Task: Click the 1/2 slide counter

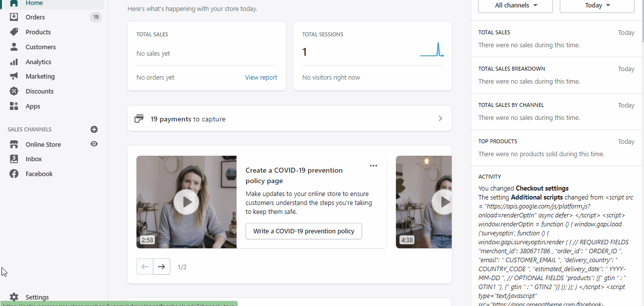Action: click(182, 267)
